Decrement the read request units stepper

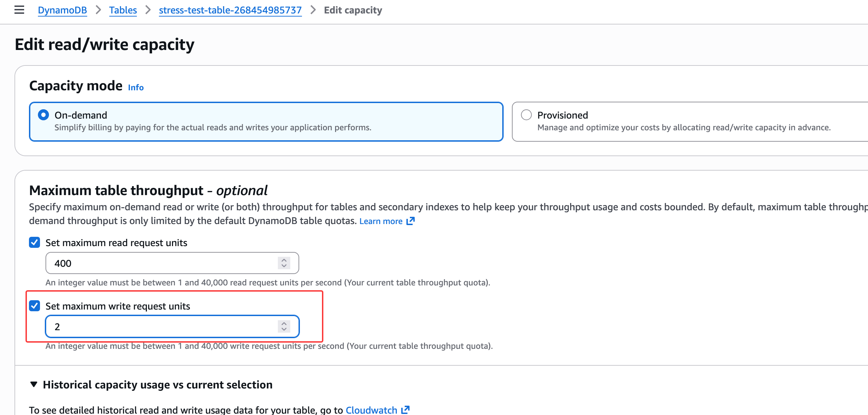click(284, 266)
